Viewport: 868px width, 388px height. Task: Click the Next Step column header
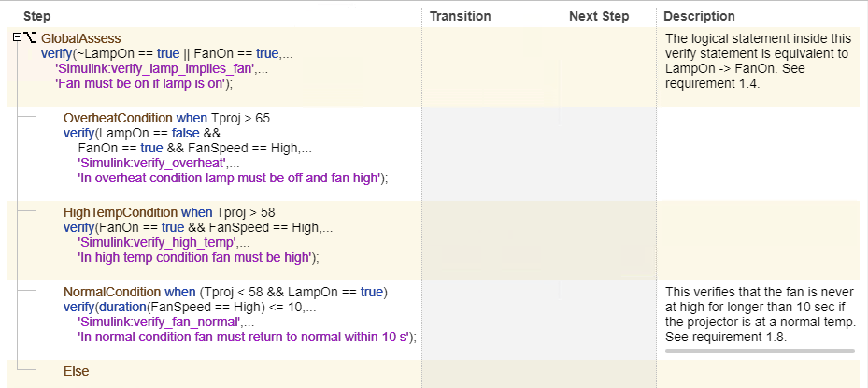tap(599, 16)
